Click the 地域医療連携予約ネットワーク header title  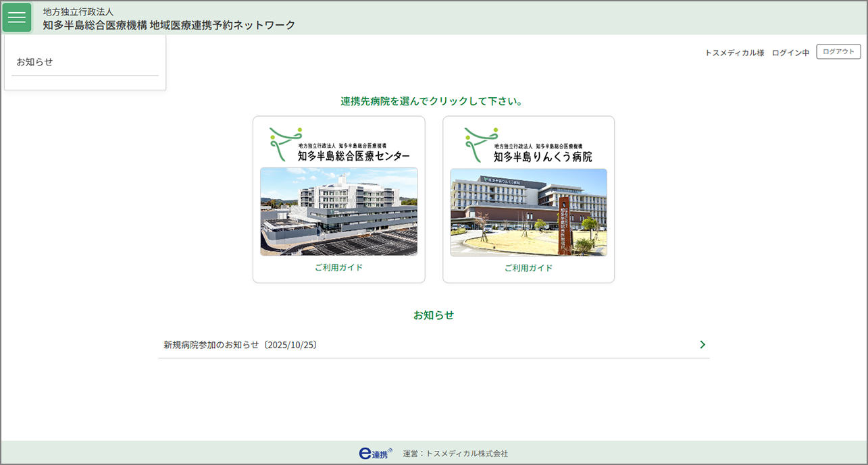click(169, 25)
